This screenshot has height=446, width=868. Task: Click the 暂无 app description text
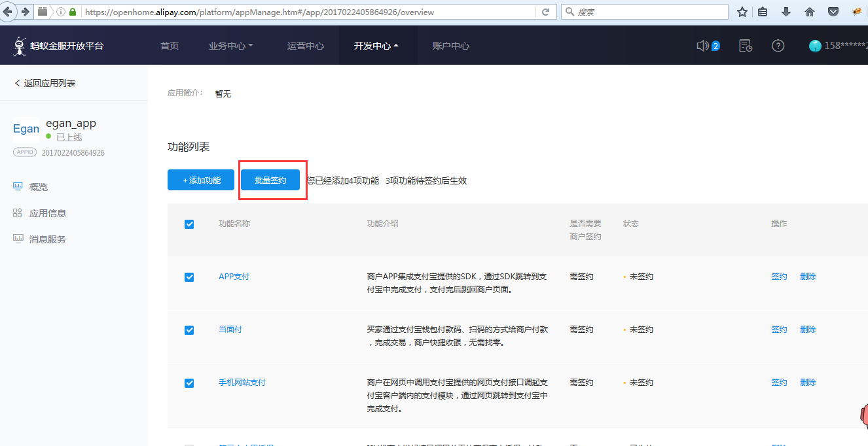coord(223,94)
